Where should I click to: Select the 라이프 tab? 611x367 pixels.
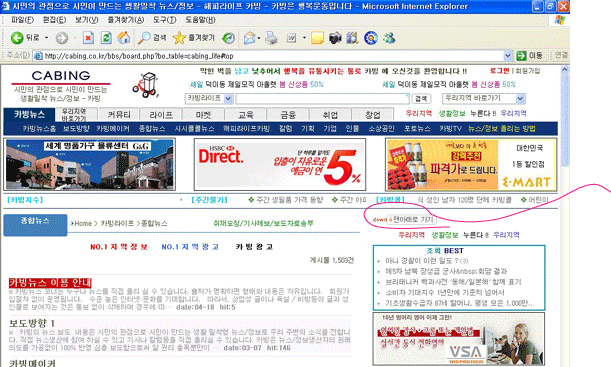pyautogui.click(x=161, y=115)
